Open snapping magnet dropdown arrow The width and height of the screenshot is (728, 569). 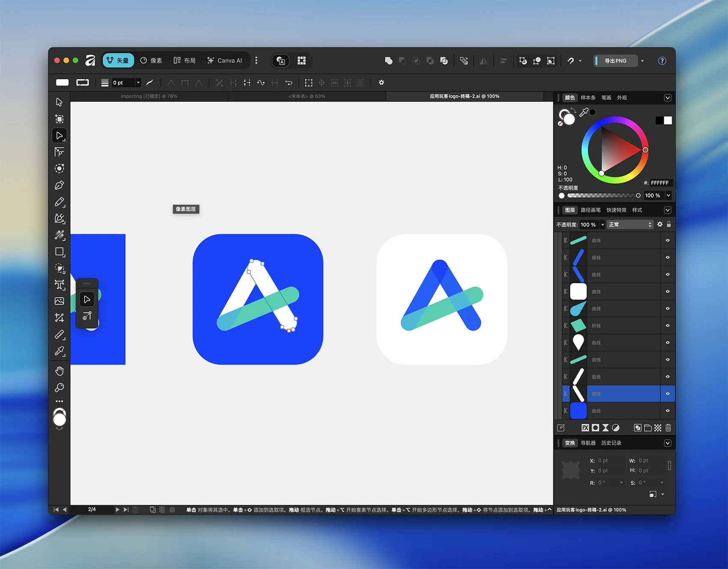click(580, 61)
